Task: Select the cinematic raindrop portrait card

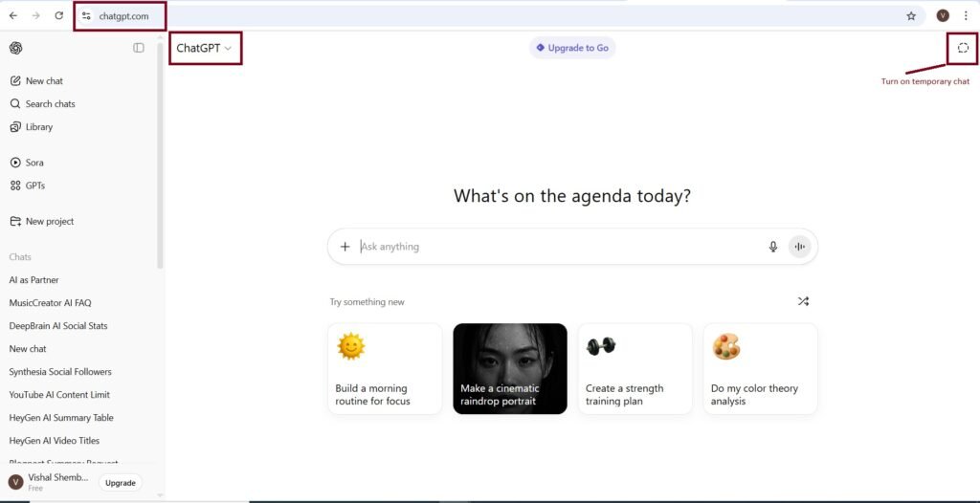Action: 510,368
